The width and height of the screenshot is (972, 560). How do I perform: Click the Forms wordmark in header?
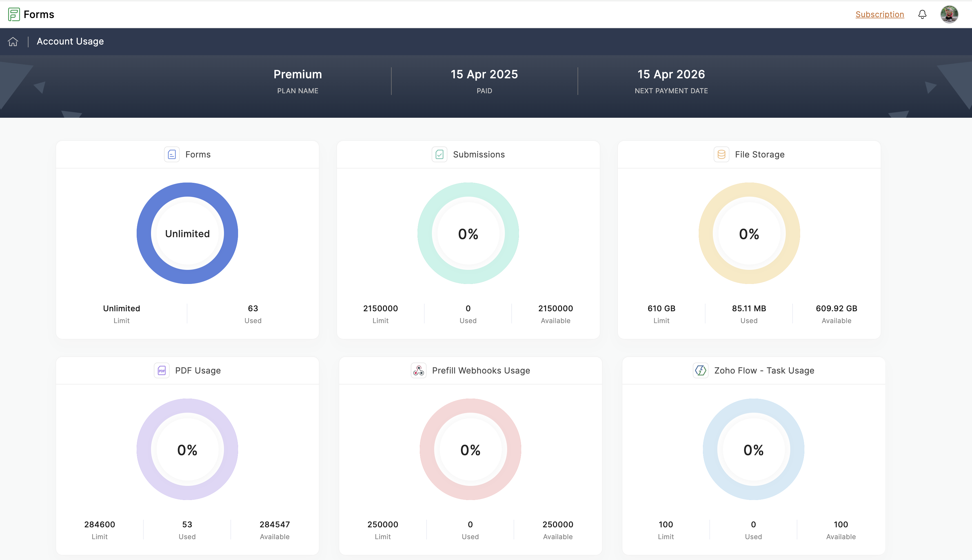click(x=39, y=14)
